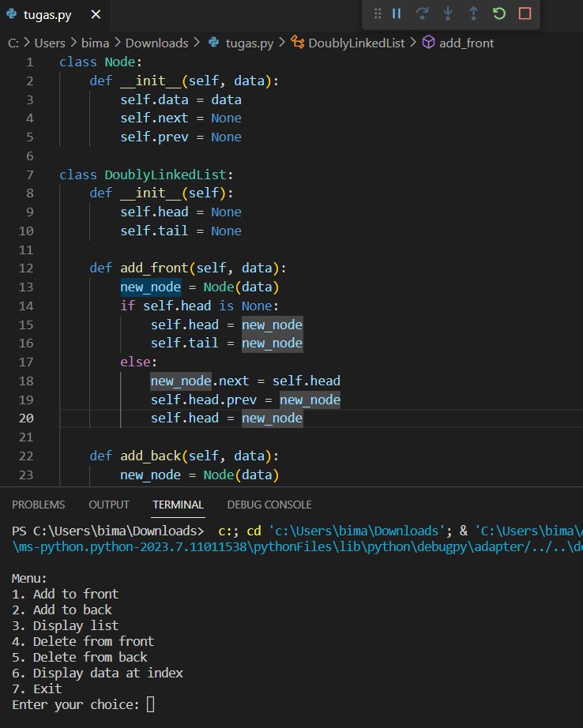The height and width of the screenshot is (728, 583).
Task: Click line number 20 in the gutter
Action: click(x=26, y=418)
